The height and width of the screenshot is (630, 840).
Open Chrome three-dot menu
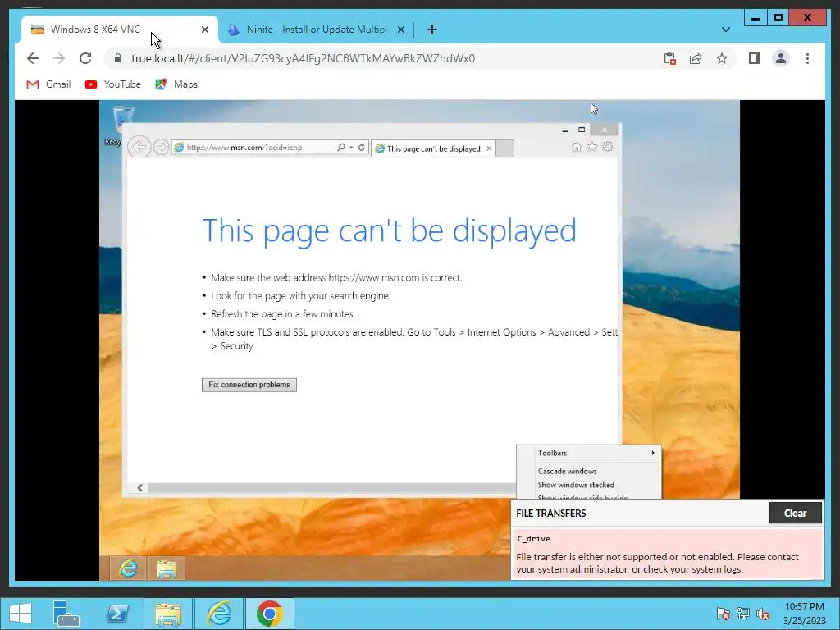coord(807,58)
